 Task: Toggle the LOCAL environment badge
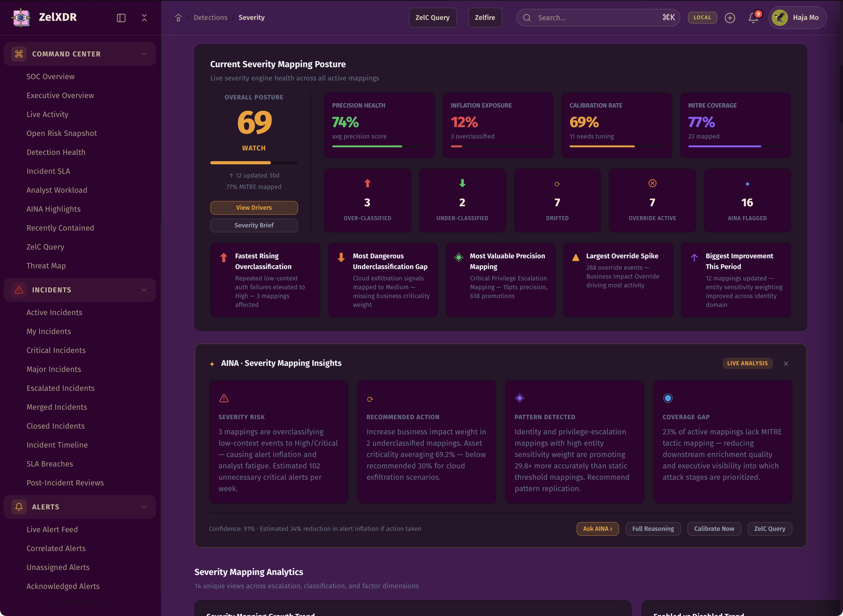point(702,18)
